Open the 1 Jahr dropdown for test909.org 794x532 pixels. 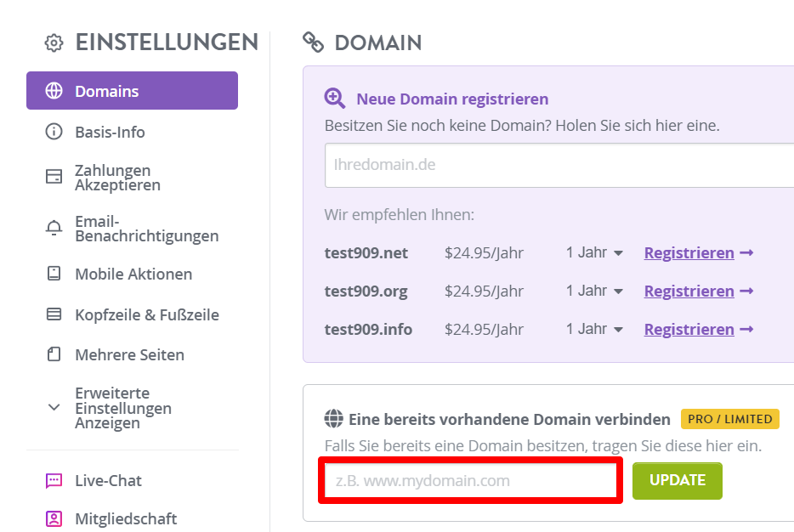(594, 291)
